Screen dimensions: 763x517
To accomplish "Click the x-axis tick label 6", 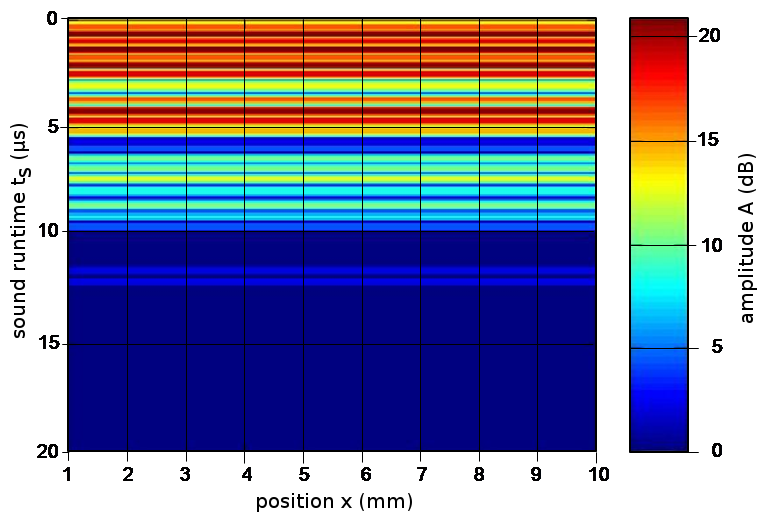I will pos(362,472).
